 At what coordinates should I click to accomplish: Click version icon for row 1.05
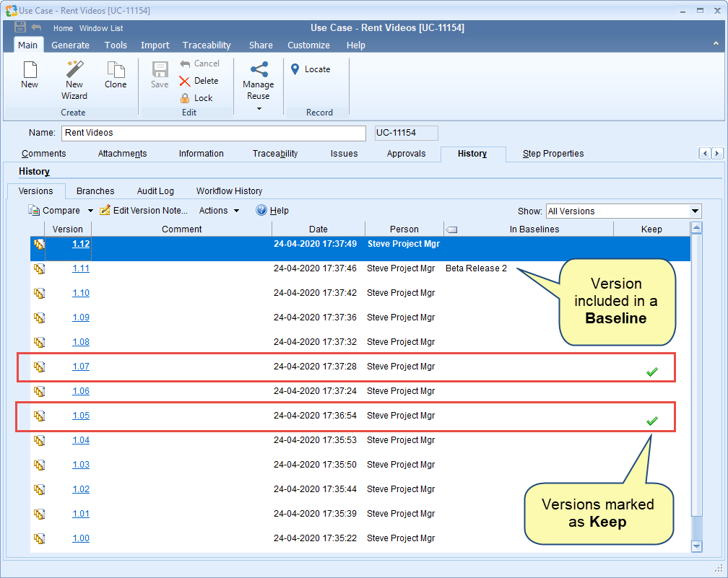[39, 416]
